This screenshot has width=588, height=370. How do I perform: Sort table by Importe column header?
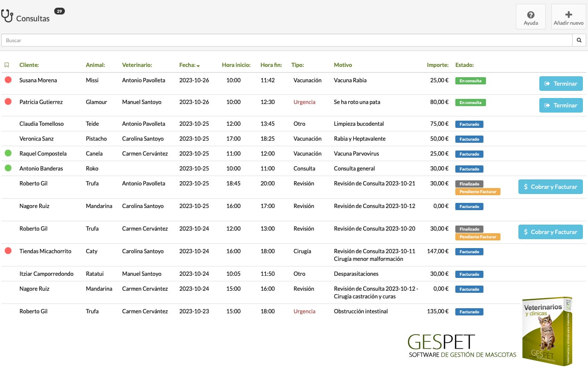point(437,65)
